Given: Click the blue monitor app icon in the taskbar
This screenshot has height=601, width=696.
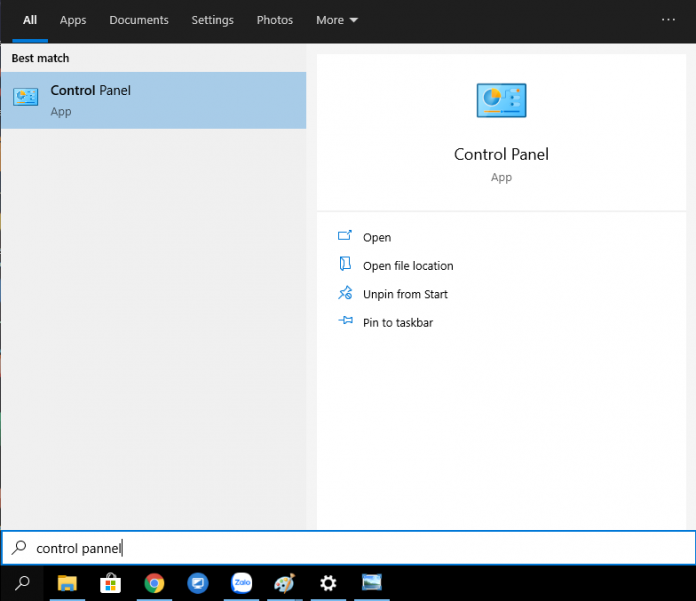Looking at the screenshot, I should [x=198, y=583].
